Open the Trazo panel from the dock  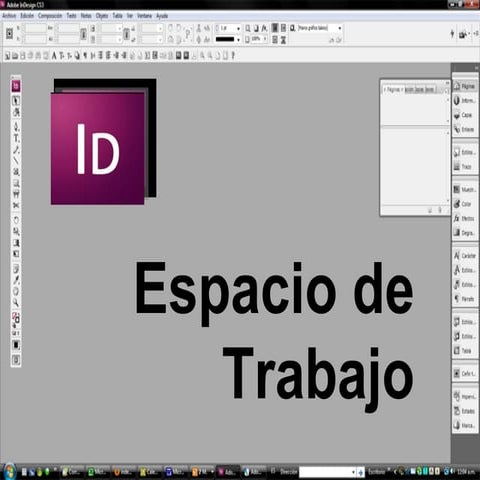pos(465,166)
